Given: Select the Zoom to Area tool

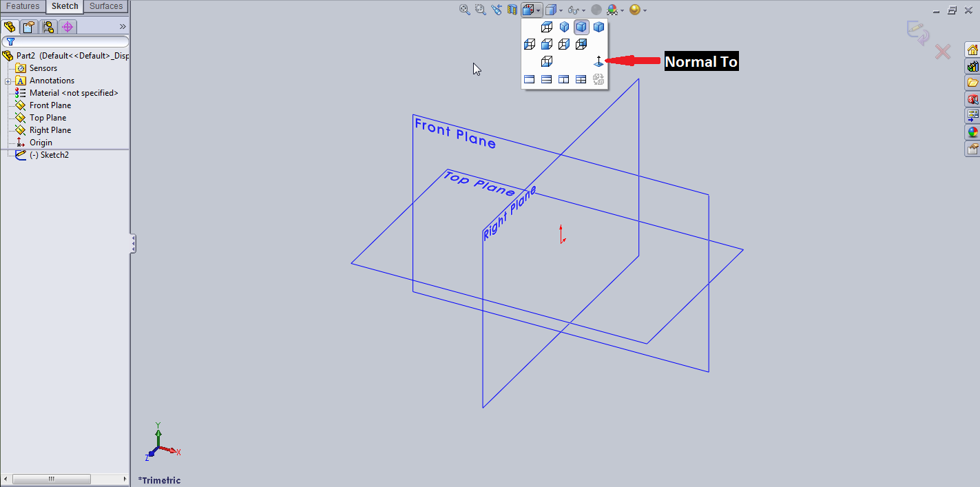Looking at the screenshot, I should point(480,10).
